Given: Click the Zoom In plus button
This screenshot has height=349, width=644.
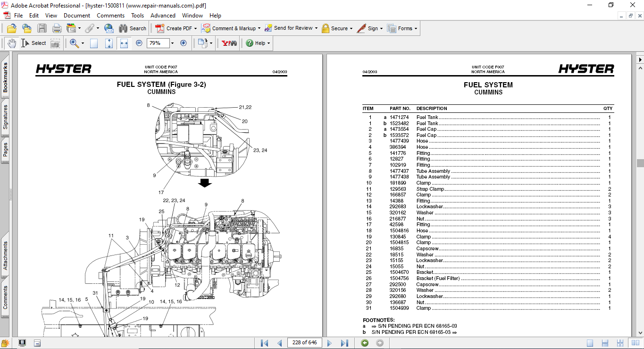Looking at the screenshot, I should [184, 43].
